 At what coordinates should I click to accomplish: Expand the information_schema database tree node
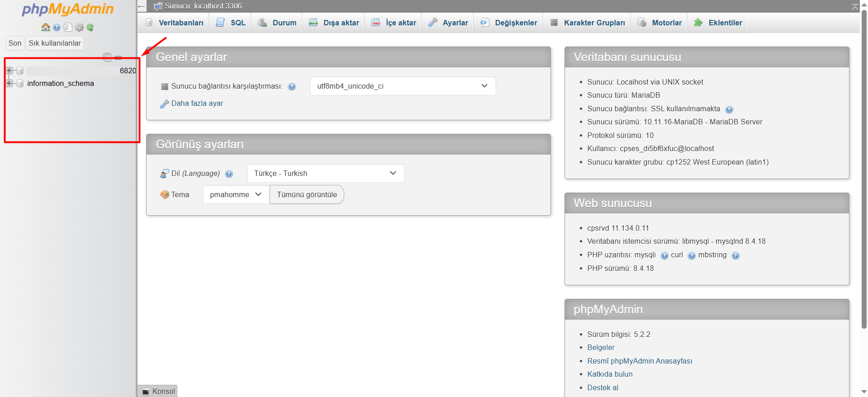coord(9,84)
